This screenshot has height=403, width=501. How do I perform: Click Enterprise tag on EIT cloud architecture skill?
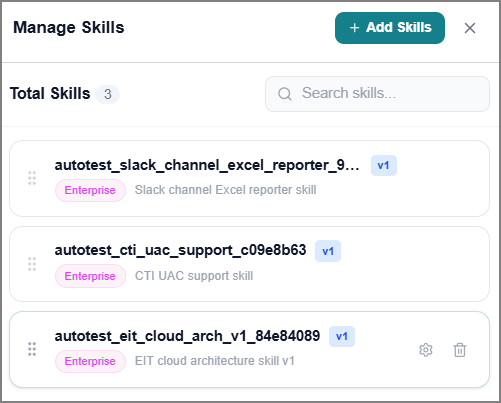coord(90,361)
